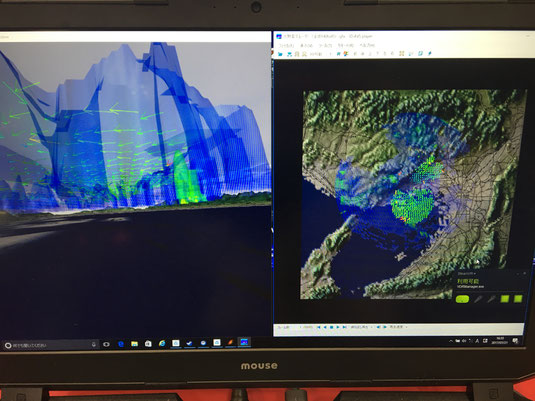Screen dimensions: 535x401
Task: Toggle the first microphone icon in overlay popup
Action: coord(478,299)
